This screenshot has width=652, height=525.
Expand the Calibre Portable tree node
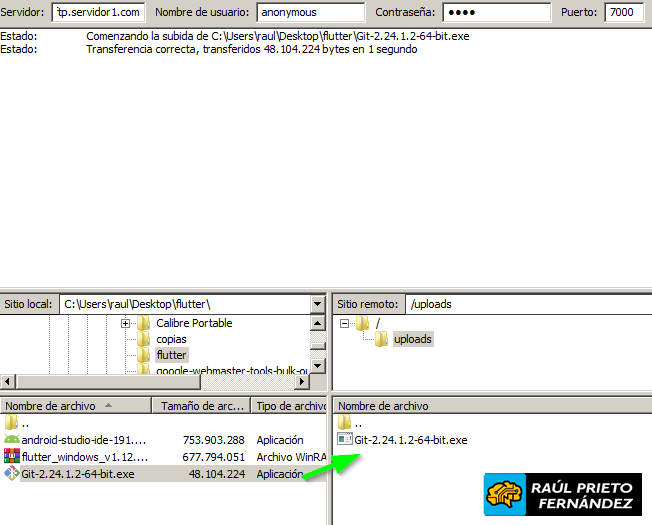126,323
